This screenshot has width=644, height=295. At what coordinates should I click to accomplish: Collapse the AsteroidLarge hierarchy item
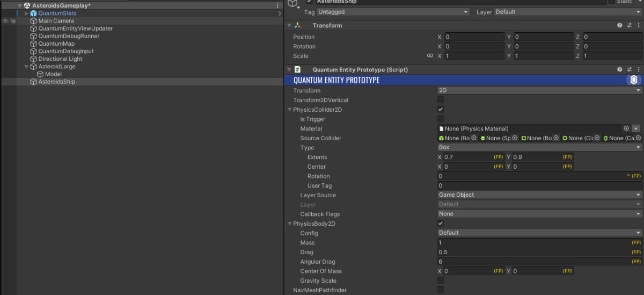pos(26,67)
